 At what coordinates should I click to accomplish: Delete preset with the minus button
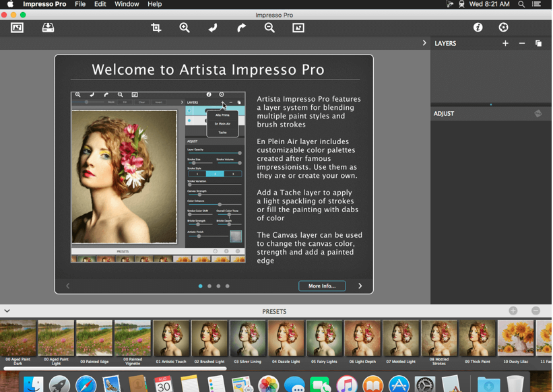[535, 311]
